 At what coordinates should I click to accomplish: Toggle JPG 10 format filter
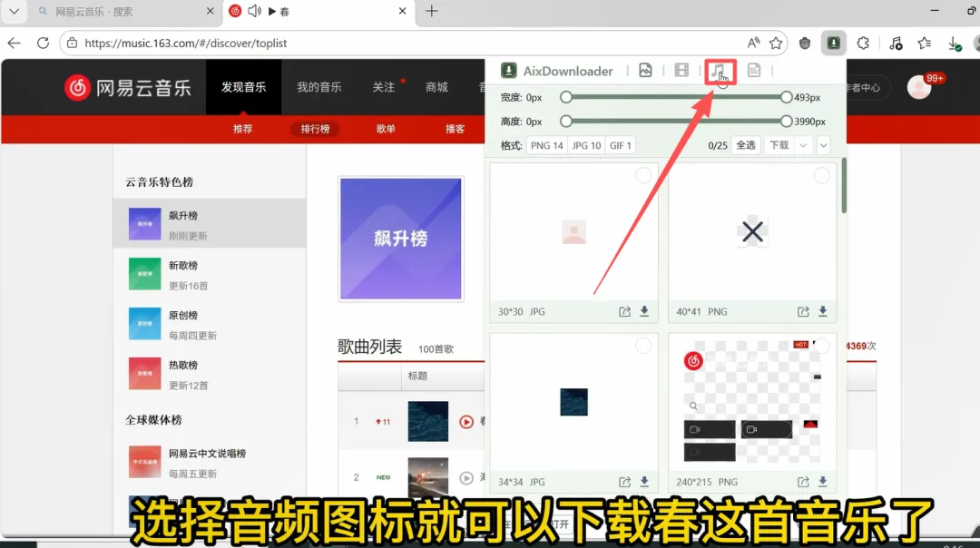586,145
